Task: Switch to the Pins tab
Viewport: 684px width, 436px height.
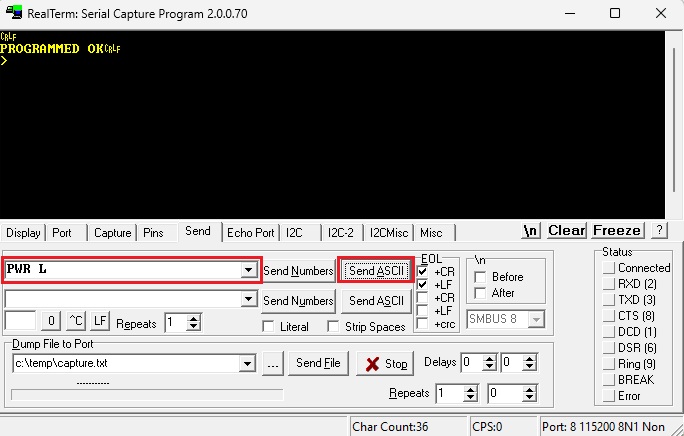Action: pos(153,233)
